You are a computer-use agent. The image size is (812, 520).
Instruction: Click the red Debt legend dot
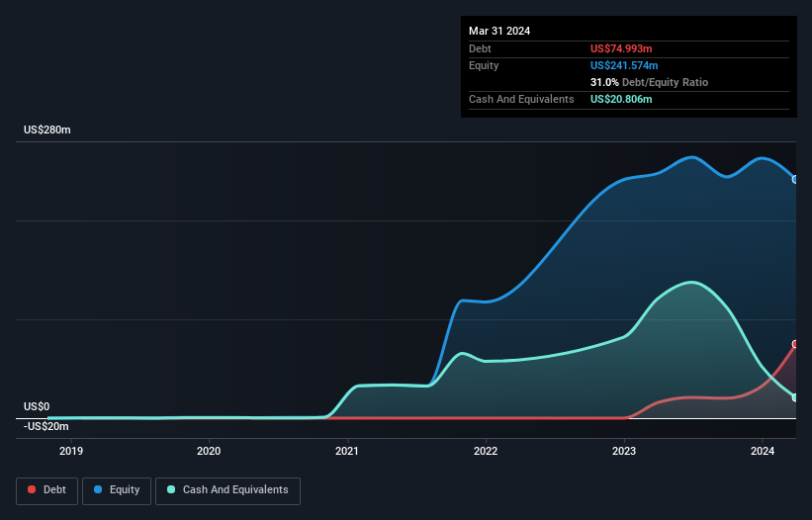32,489
